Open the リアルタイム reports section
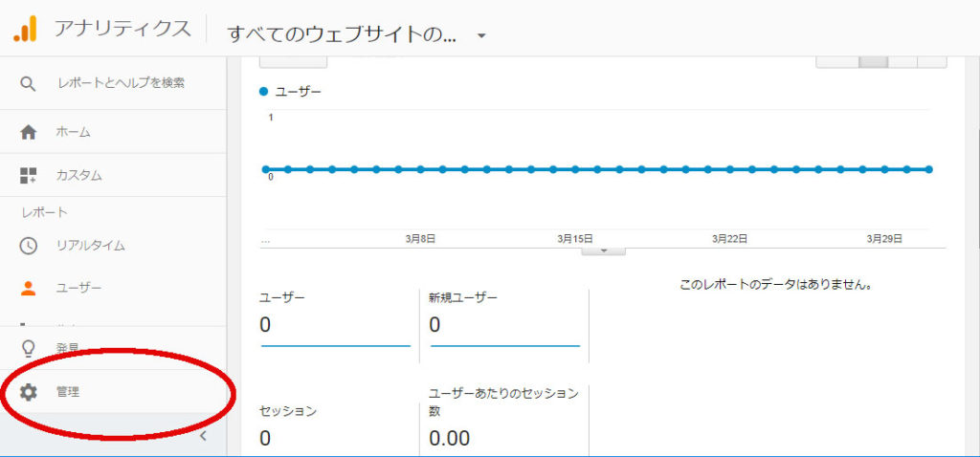The width and height of the screenshot is (980, 457). [90, 246]
